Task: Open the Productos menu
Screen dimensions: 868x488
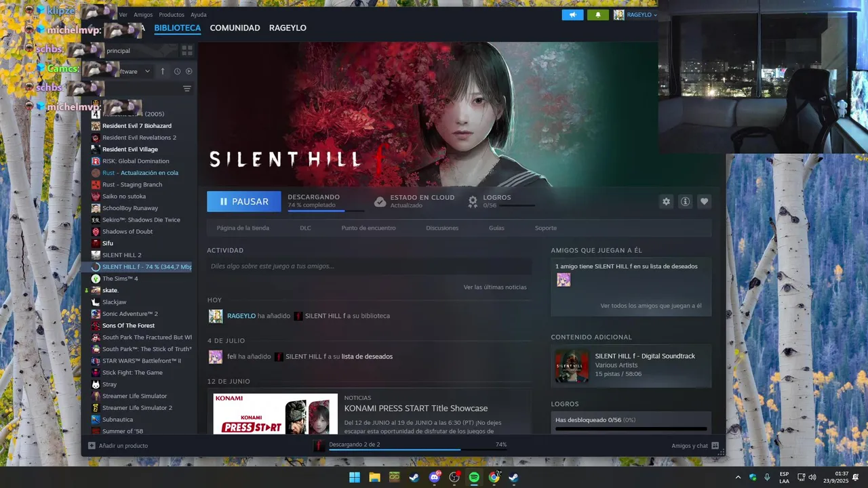Action: [x=172, y=15]
